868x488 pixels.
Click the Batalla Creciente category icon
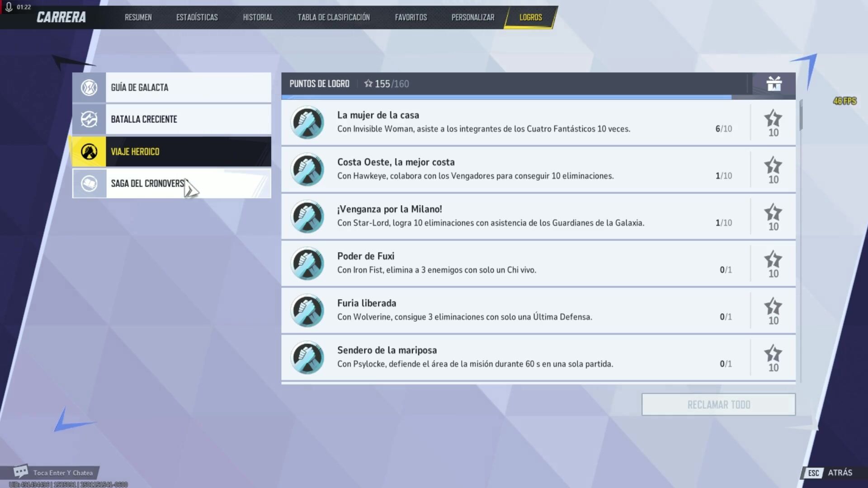coord(89,119)
